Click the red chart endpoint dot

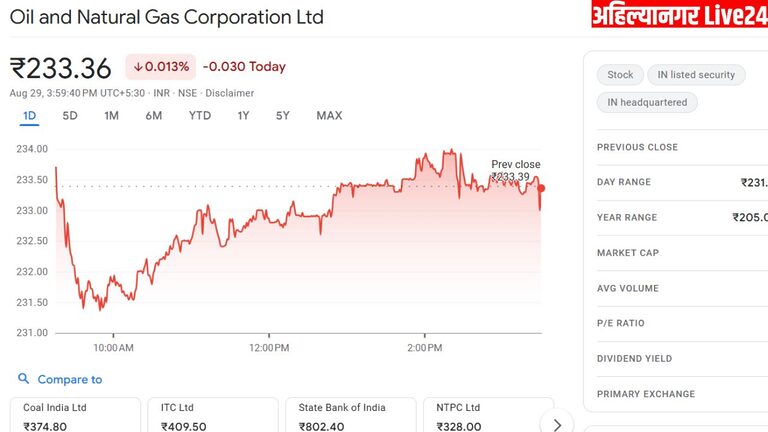(x=541, y=188)
